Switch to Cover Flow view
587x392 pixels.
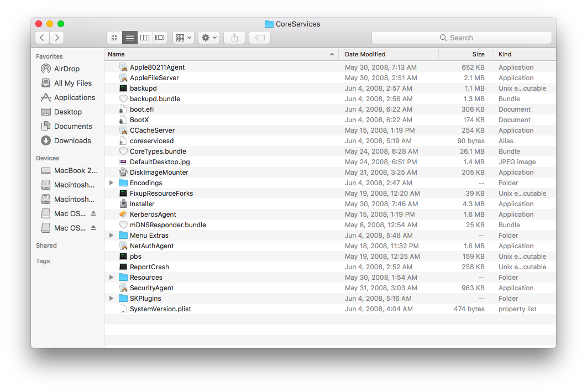tap(160, 38)
